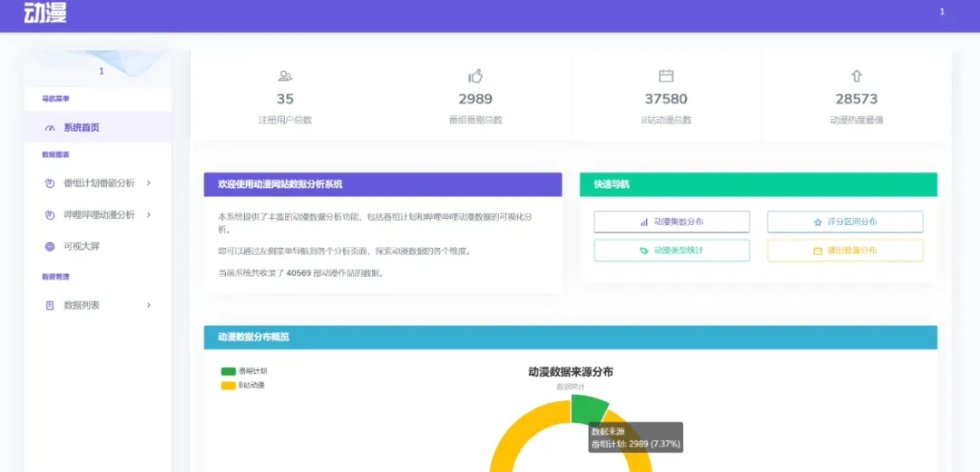Click the 动漫数据来源分布 chart title

(571, 372)
